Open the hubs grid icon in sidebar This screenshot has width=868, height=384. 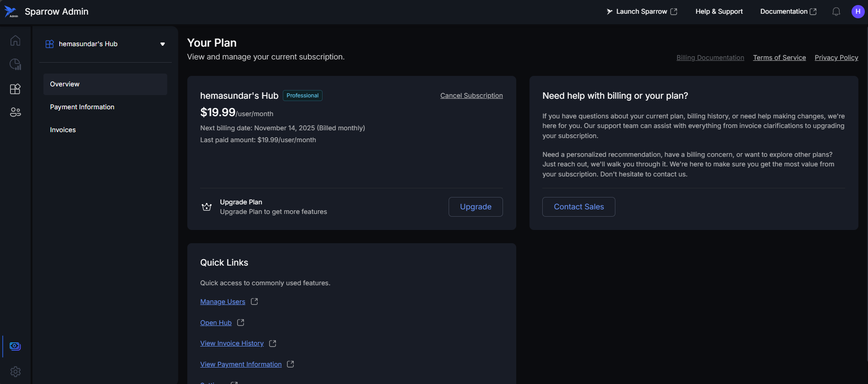pyautogui.click(x=15, y=89)
